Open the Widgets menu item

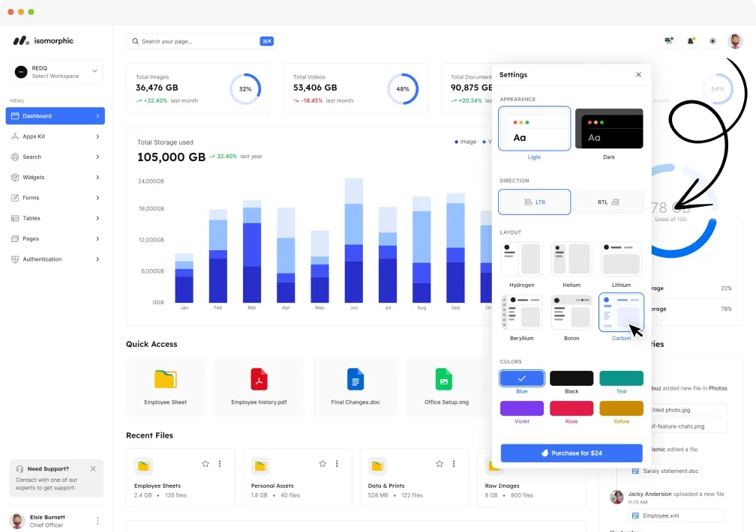tap(55, 178)
